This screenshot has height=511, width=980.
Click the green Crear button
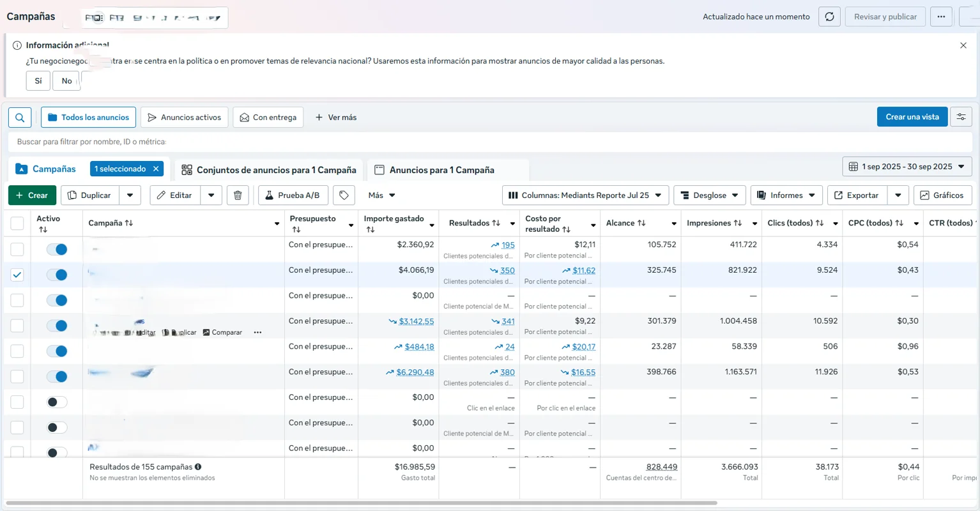[x=32, y=195]
